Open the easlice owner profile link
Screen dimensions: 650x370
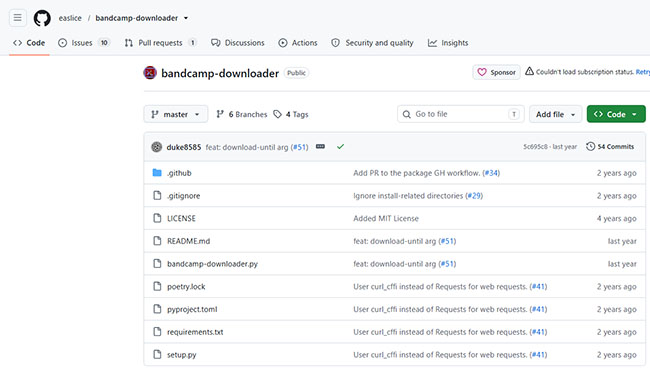point(70,18)
